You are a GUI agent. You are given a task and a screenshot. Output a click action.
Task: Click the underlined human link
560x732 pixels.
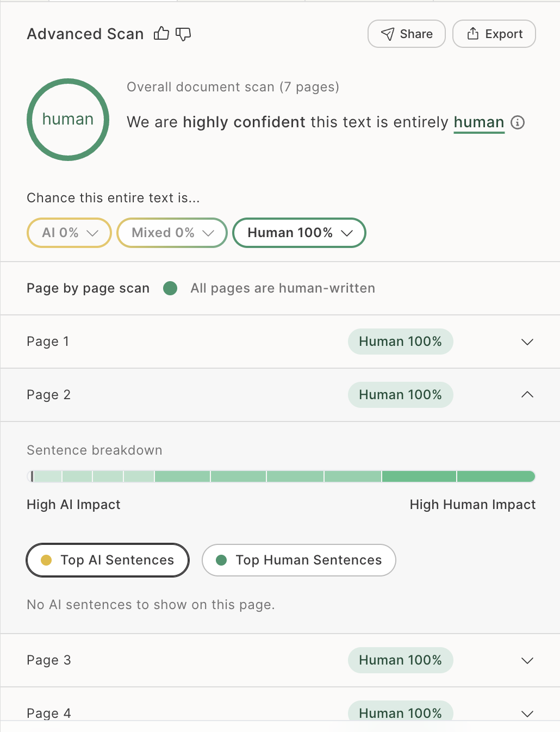[479, 122]
